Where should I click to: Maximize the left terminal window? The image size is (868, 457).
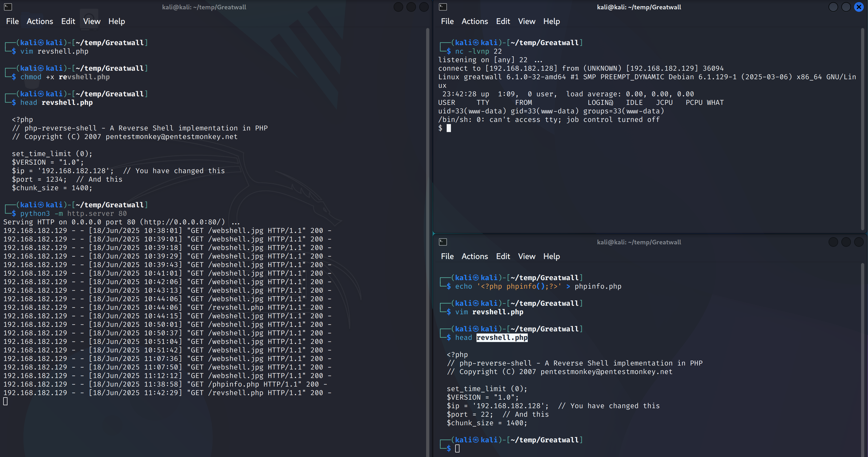point(411,7)
